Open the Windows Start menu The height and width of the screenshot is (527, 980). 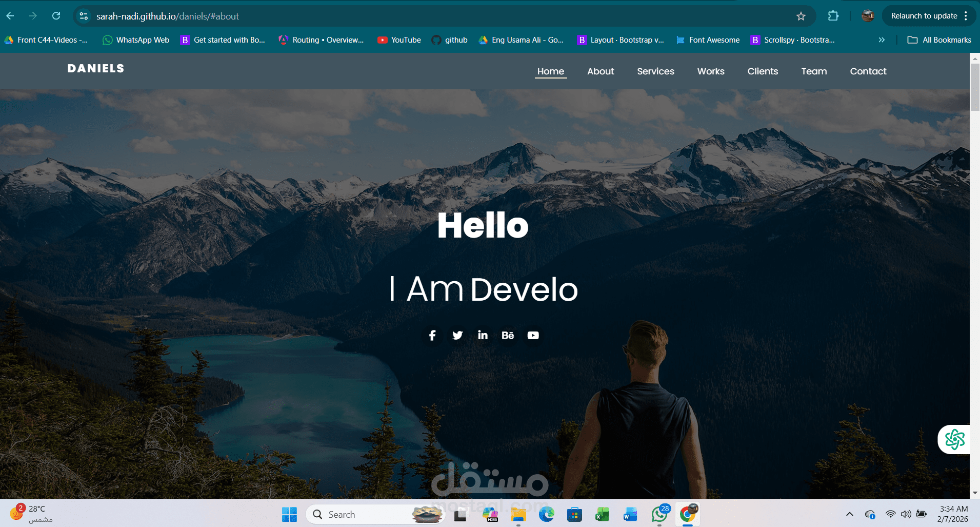(x=289, y=514)
